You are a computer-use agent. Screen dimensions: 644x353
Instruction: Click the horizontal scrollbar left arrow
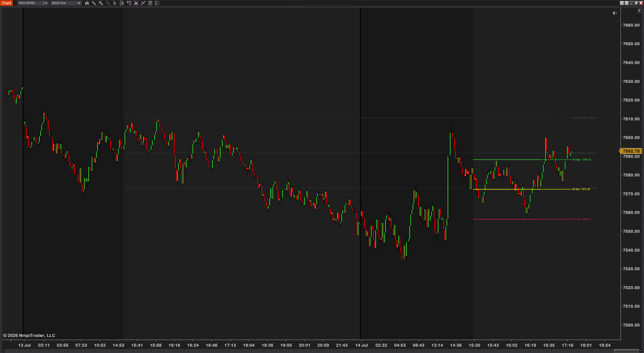click(3, 351)
